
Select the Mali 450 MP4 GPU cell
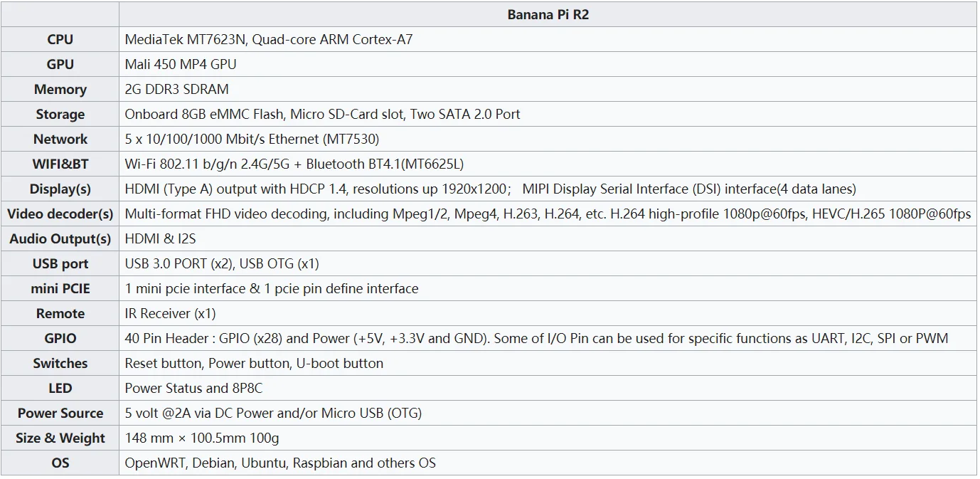point(181,64)
